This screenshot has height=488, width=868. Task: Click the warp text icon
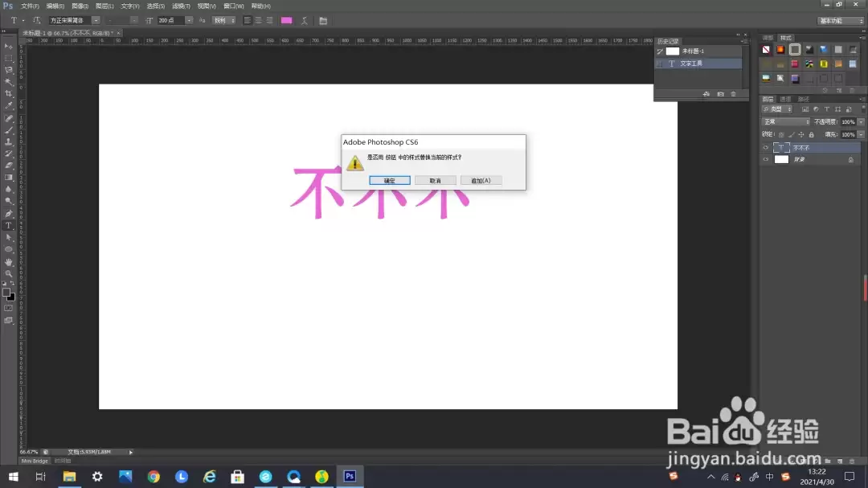pyautogui.click(x=305, y=20)
